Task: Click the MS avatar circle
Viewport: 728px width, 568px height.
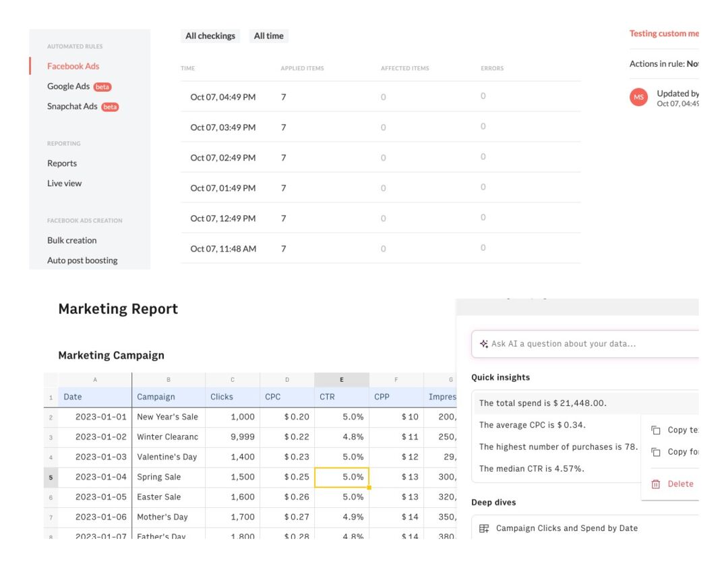Action: pos(638,97)
